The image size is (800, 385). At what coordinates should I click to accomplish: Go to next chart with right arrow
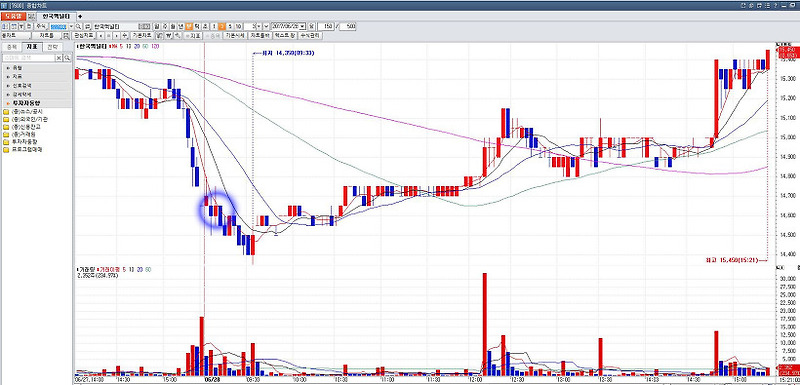coord(116,36)
